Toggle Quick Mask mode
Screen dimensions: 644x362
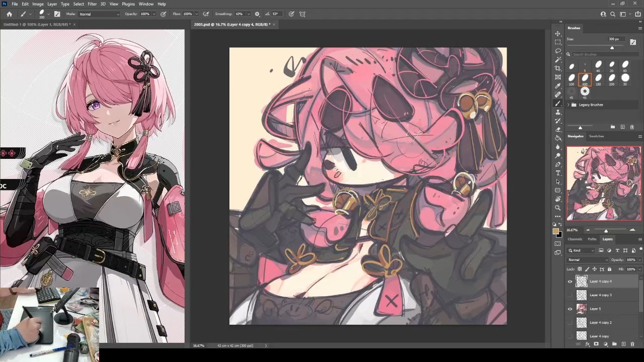558,244
